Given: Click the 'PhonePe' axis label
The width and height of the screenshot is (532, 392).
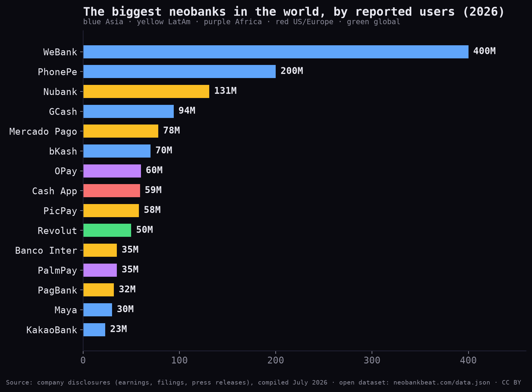Looking at the screenshot, I should pos(58,72).
